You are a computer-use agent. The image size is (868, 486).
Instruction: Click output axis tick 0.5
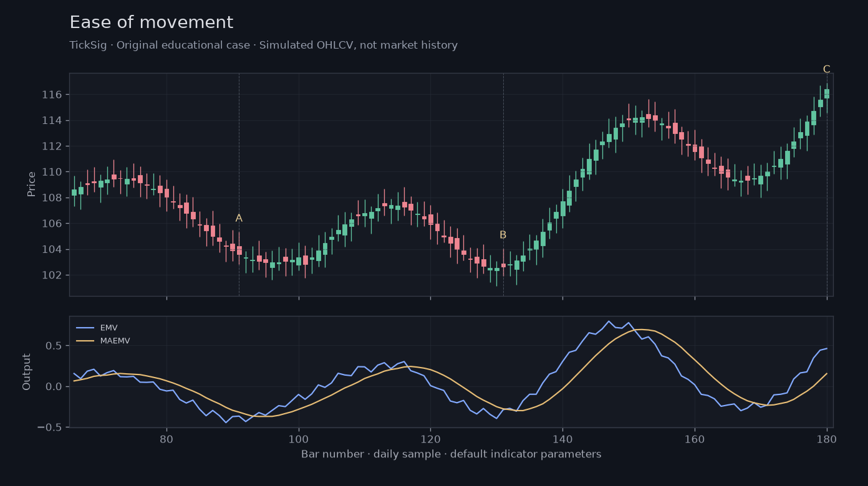[x=54, y=346]
